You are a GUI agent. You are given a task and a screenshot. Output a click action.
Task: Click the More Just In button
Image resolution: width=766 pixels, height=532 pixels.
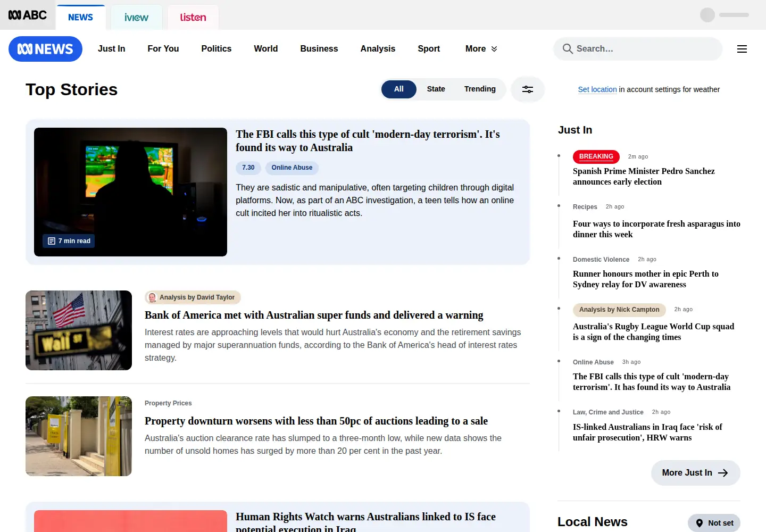pos(696,473)
